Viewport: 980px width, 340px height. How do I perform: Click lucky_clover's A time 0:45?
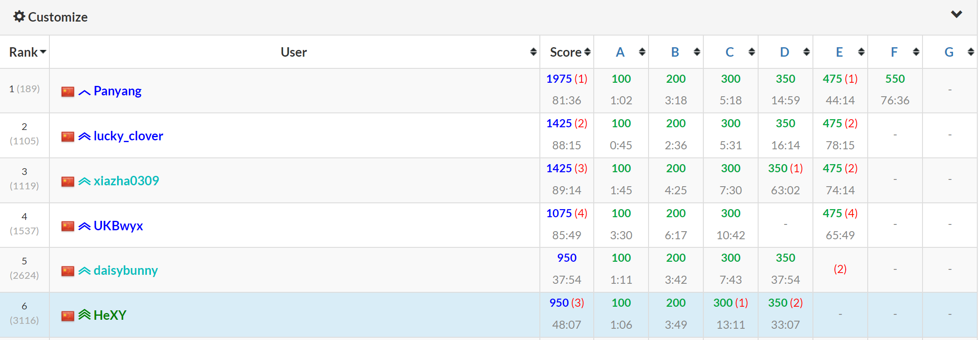[x=621, y=145]
